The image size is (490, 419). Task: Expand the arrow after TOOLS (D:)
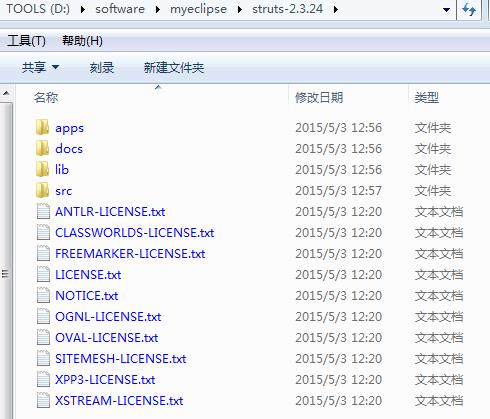click(83, 10)
